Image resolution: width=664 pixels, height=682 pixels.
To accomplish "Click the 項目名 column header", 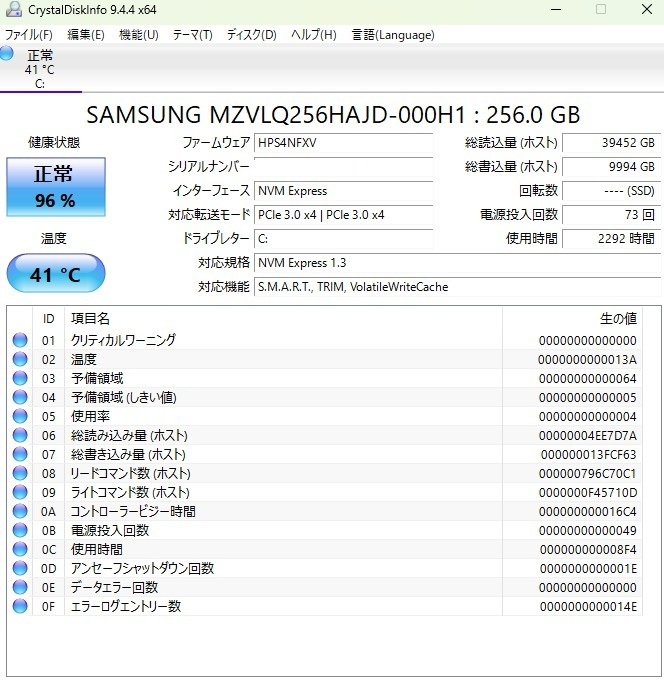I will (x=284, y=319).
